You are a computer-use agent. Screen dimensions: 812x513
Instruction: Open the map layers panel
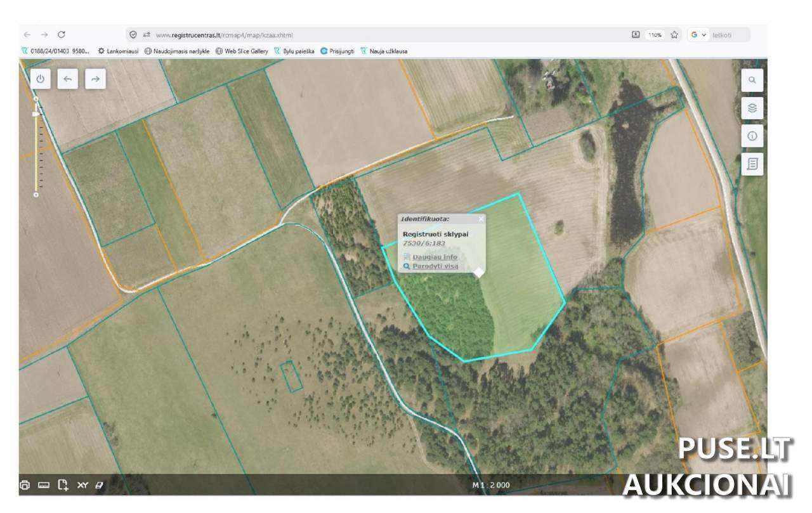[752, 108]
